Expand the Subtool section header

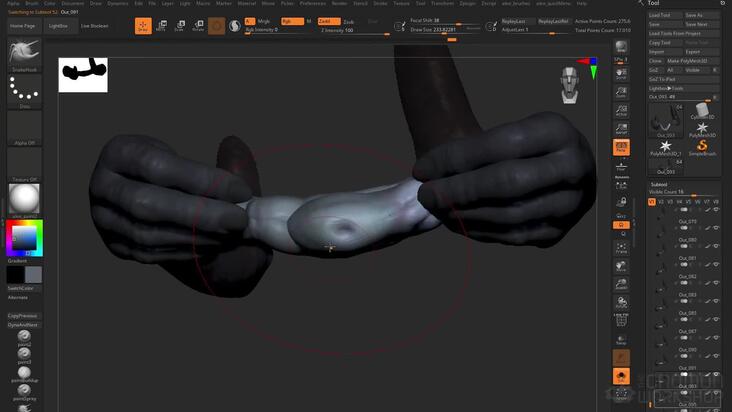659,185
